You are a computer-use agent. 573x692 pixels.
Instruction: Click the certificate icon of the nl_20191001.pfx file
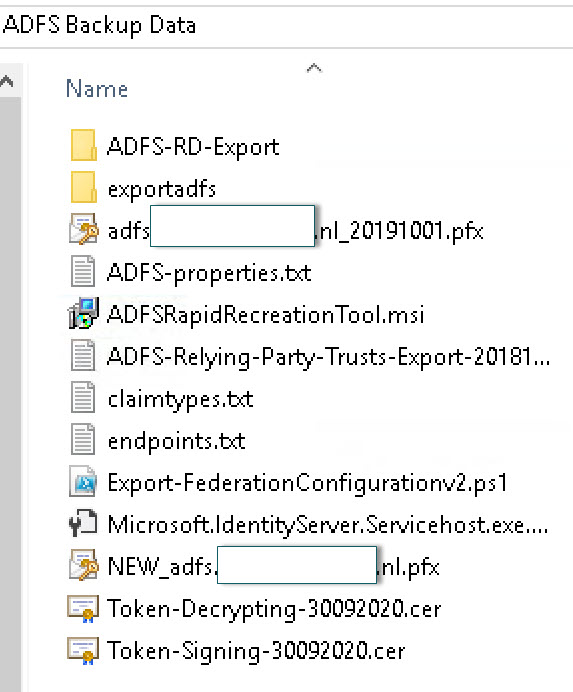click(x=83, y=229)
